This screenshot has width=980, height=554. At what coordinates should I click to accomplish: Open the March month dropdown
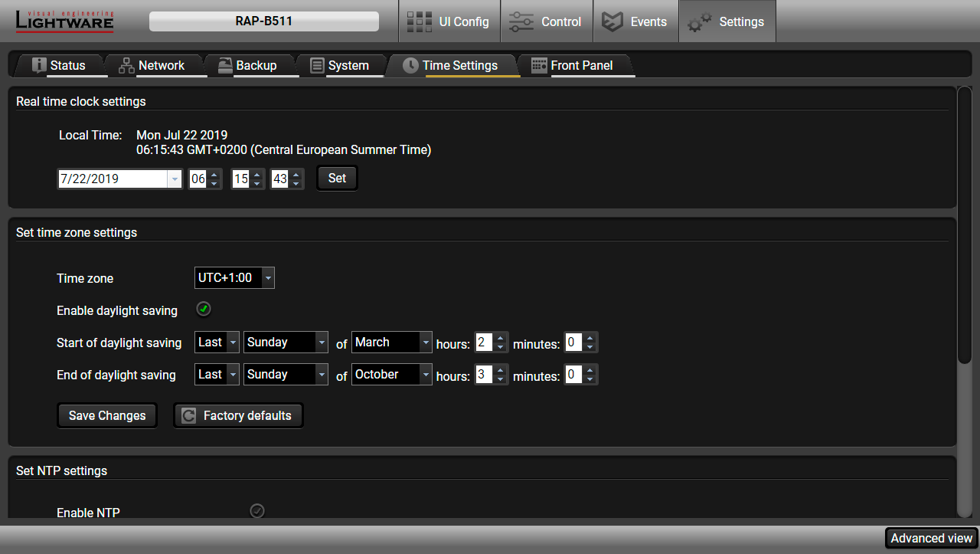pos(392,342)
